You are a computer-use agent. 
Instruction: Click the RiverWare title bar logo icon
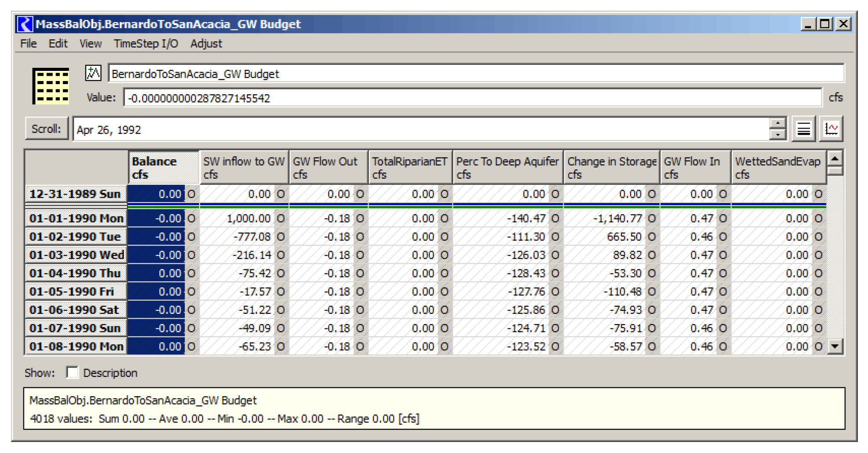coord(25,24)
